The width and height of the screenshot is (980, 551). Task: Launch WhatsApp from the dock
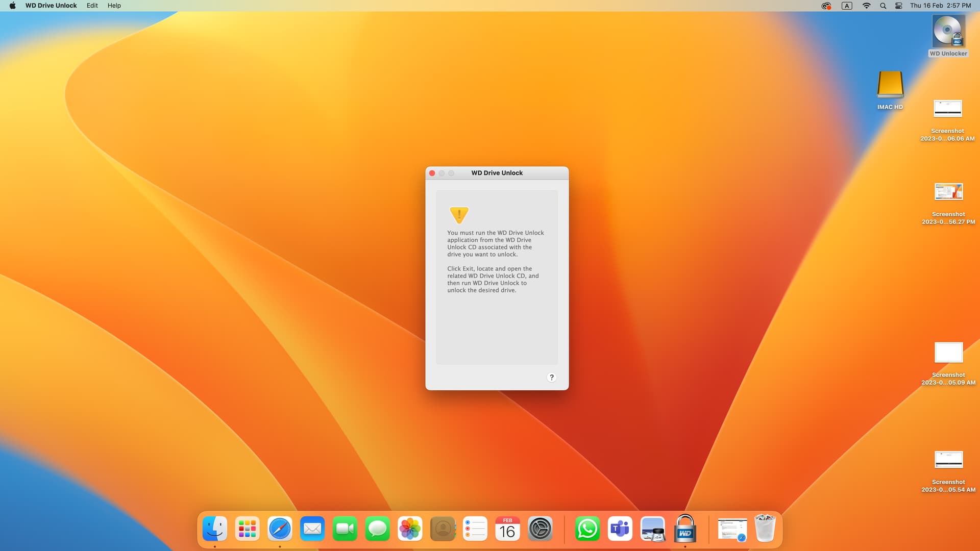587,529
